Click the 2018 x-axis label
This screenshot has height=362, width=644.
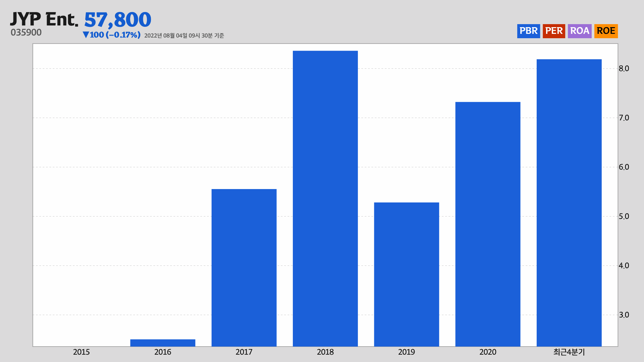coord(325,352)
